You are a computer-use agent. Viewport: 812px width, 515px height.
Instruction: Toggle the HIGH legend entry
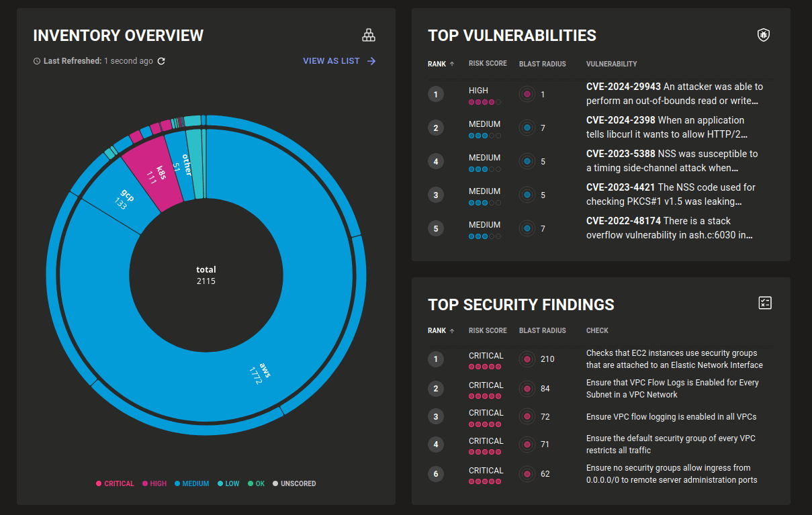pos(154,483)
